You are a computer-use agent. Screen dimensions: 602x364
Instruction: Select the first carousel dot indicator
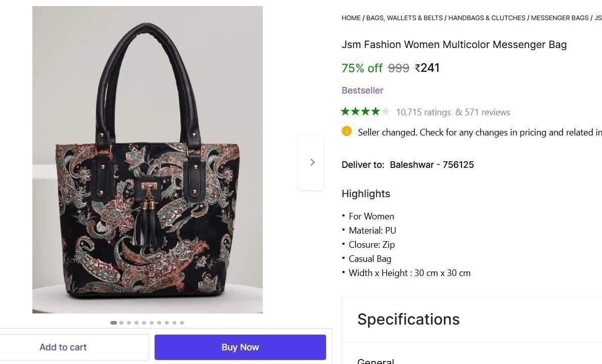[114, 322]
